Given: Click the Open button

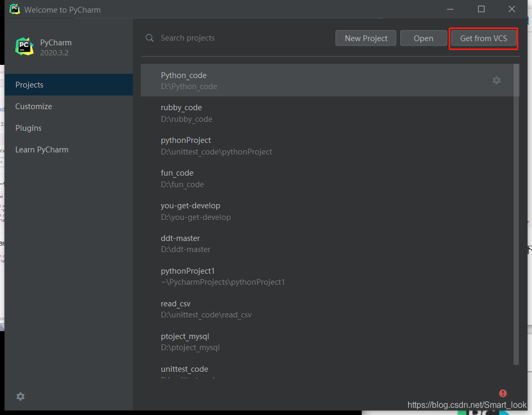Looking at the screenshot, I should (x=423, y=38).
